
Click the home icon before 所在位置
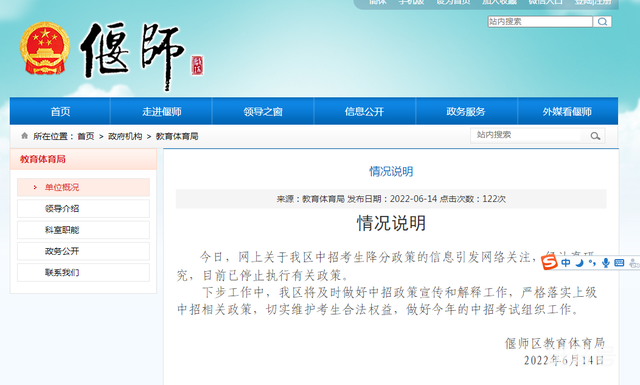tap(24, 136)
